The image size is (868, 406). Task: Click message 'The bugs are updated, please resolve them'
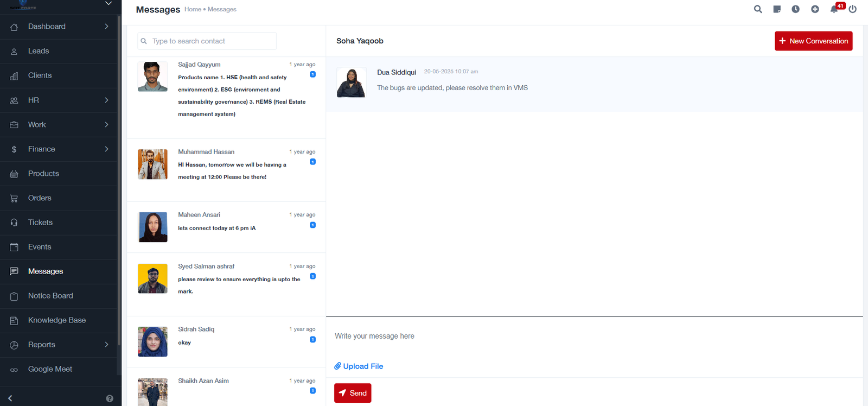click(452, 88)
